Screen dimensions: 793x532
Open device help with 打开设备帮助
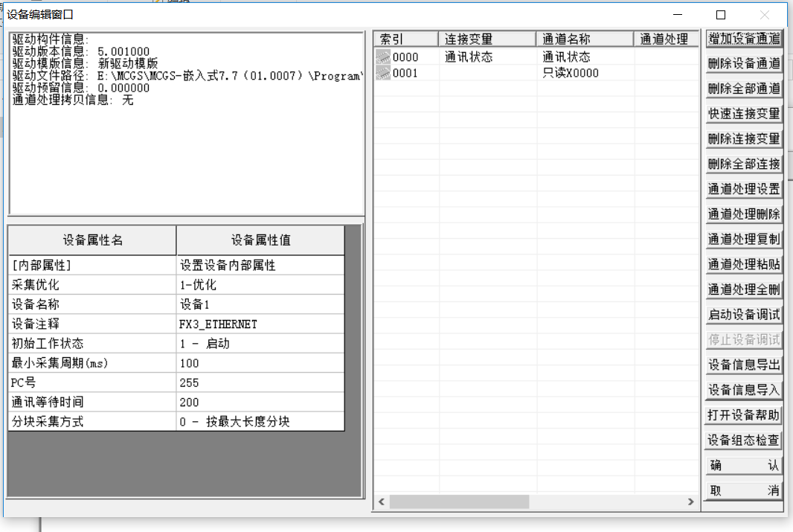tap(743, 415)
